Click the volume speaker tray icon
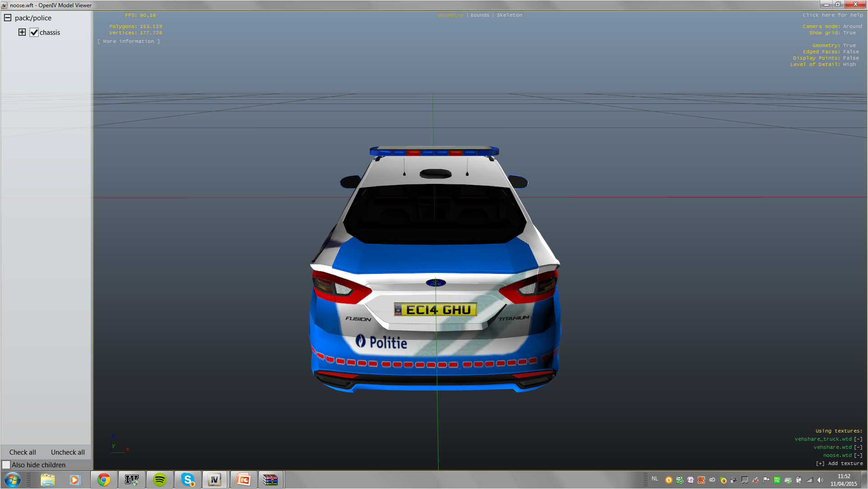Screen dimensions: 868x489 [820, 480]
